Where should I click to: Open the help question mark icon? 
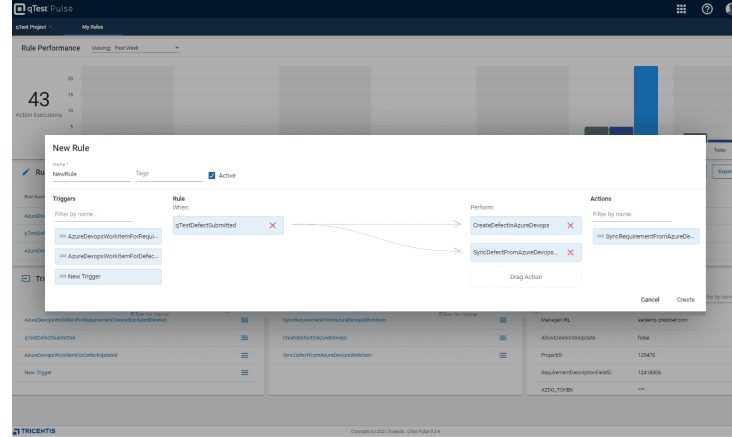707,9
